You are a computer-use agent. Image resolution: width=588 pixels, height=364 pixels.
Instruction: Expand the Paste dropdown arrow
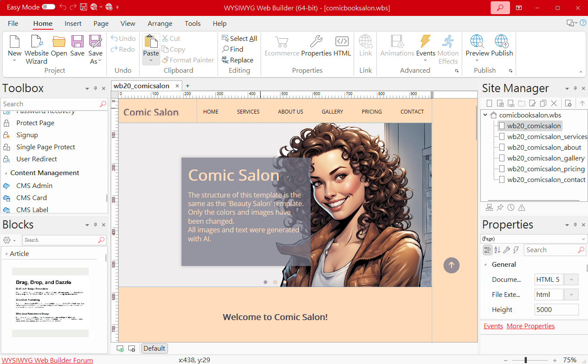[x=151, y=61]
